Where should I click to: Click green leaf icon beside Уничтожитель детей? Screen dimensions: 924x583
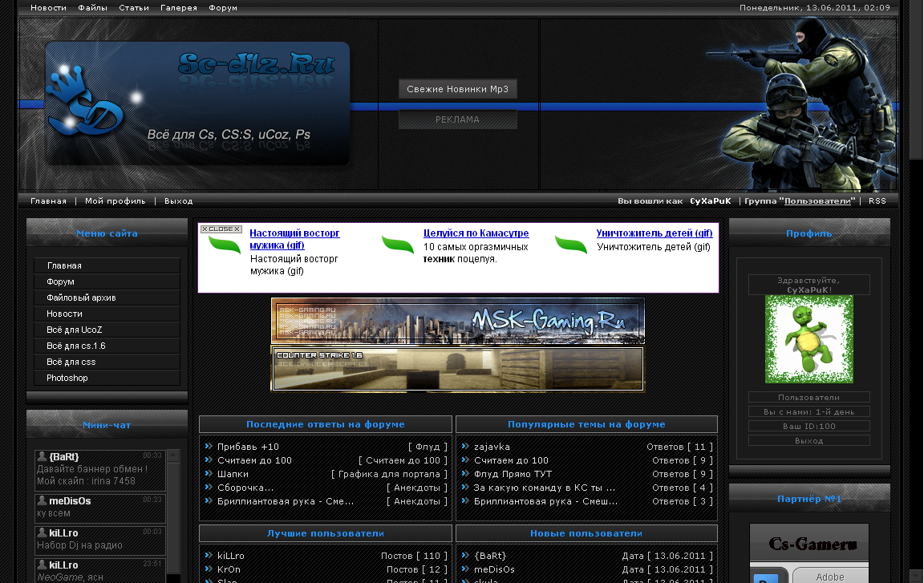pyautogui.click(x=571, y=244)
